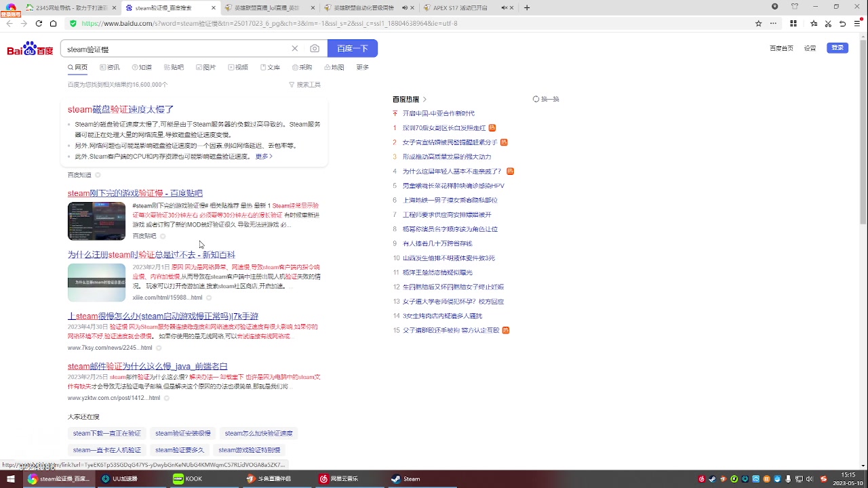Open hot topic 上海地铁一男子摸女乘客隐私部位
The height and width of the screenshot is (488, 868).
pyautogui.click(x=450, y=200)
